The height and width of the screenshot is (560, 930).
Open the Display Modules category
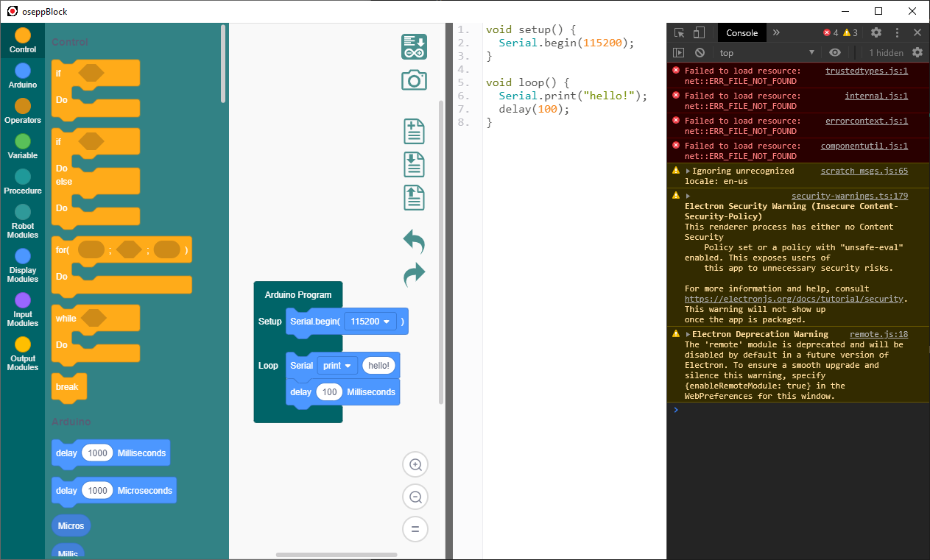pyautogui.click(x=23, y=266)
